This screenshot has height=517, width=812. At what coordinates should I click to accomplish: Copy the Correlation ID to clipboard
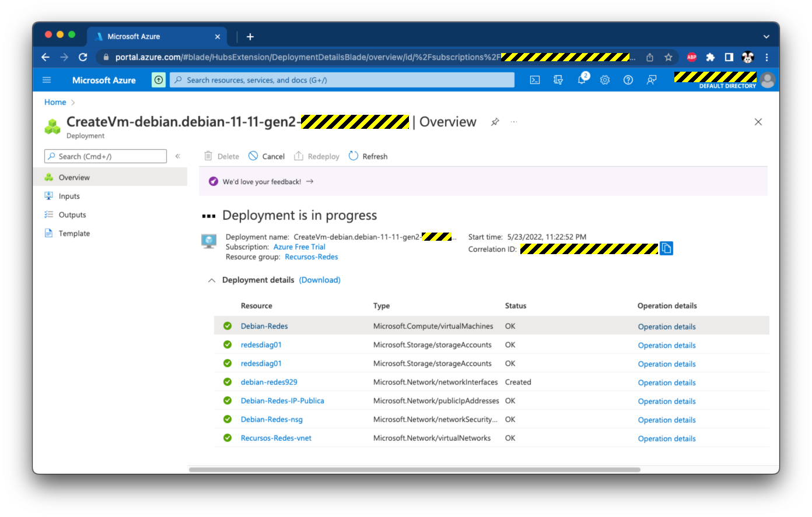(x=666, y=249)
